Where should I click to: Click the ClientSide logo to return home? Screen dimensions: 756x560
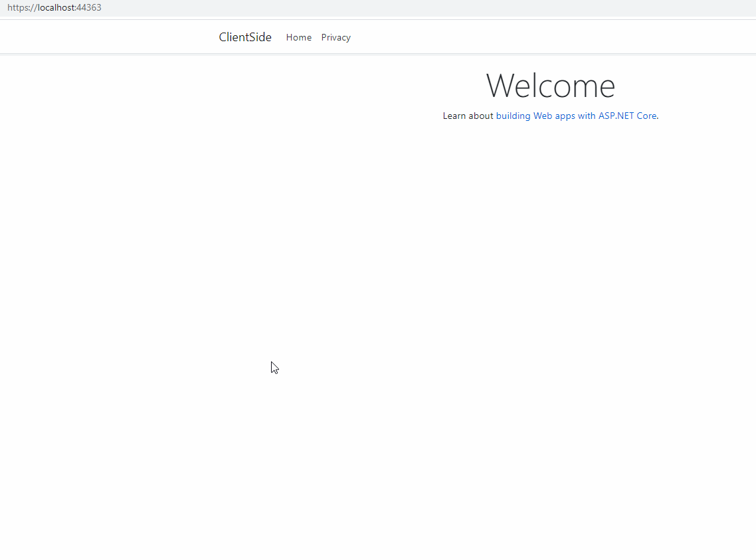(x=244, y=37)
